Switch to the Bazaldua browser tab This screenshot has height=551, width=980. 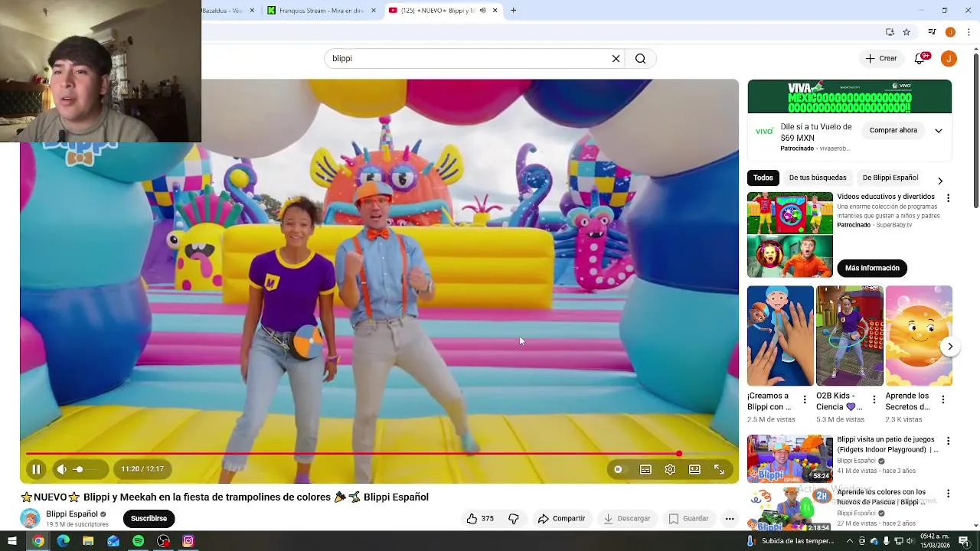click(x=229, y=11)
